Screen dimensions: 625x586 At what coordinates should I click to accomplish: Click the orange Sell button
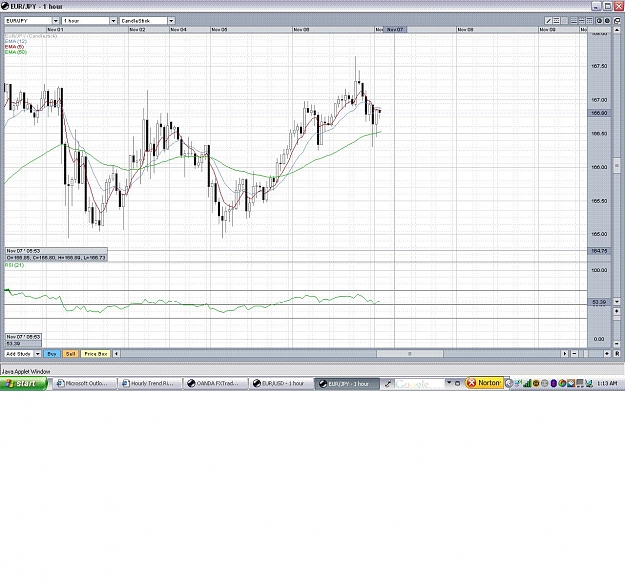[71, 354]
